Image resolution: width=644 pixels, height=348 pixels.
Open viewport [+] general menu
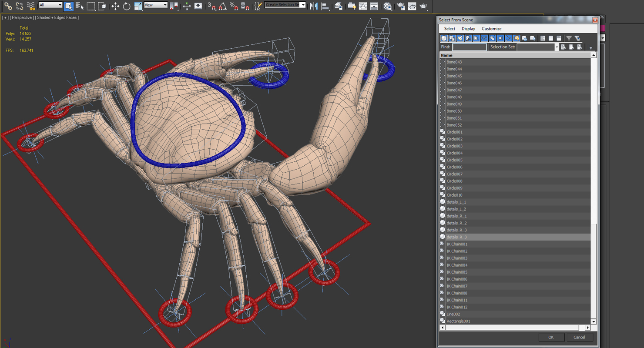pos(5,17)
